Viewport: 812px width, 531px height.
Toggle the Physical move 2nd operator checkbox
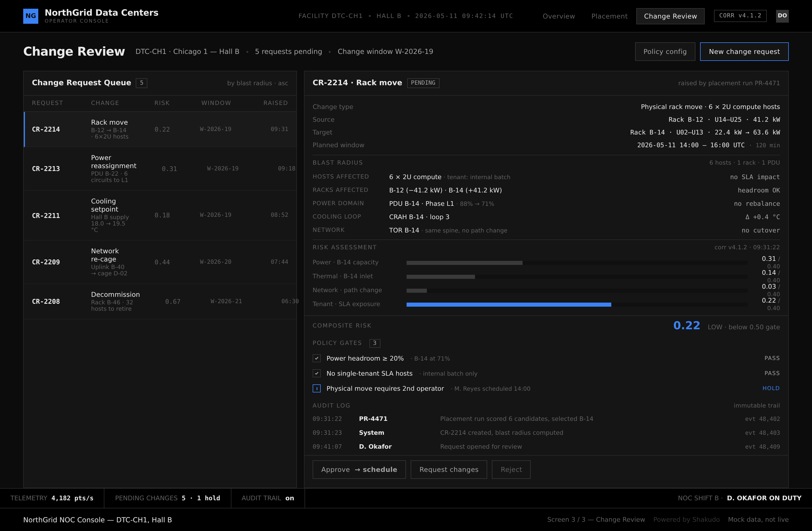(317, 388)
